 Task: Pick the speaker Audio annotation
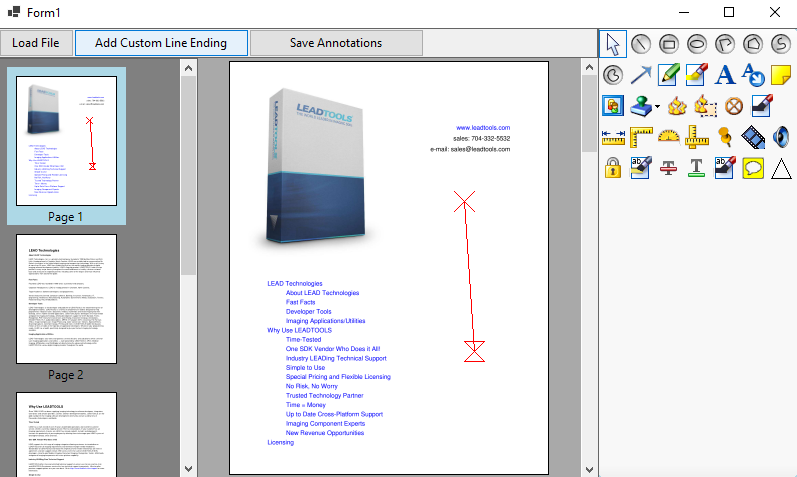[x=781, y=137]
